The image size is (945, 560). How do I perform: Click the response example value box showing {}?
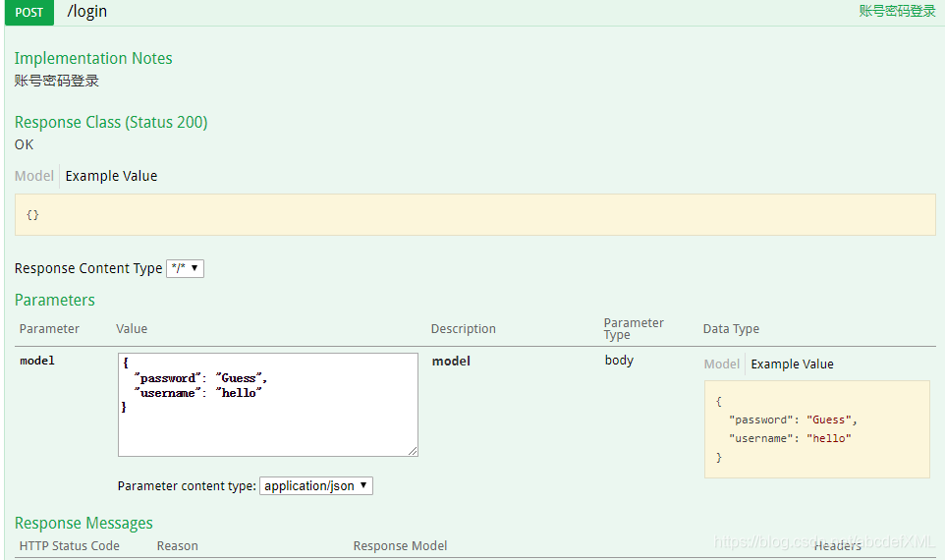pyautogui.click(x=474, y=214)
